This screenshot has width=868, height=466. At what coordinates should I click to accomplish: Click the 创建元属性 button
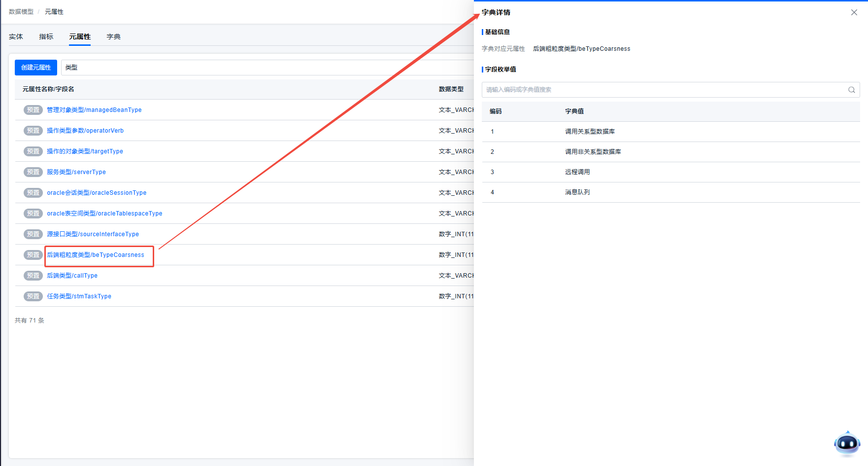coord(36,68)
